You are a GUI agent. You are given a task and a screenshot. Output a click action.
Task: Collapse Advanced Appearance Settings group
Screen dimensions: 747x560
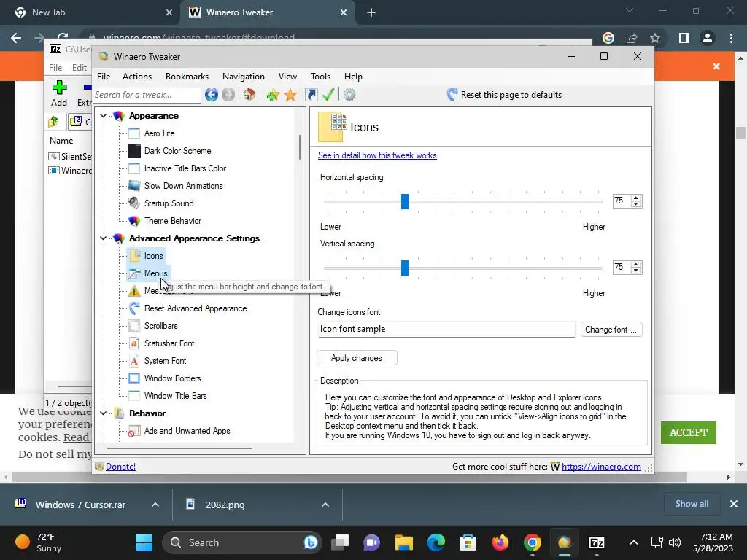pos(103,238)
